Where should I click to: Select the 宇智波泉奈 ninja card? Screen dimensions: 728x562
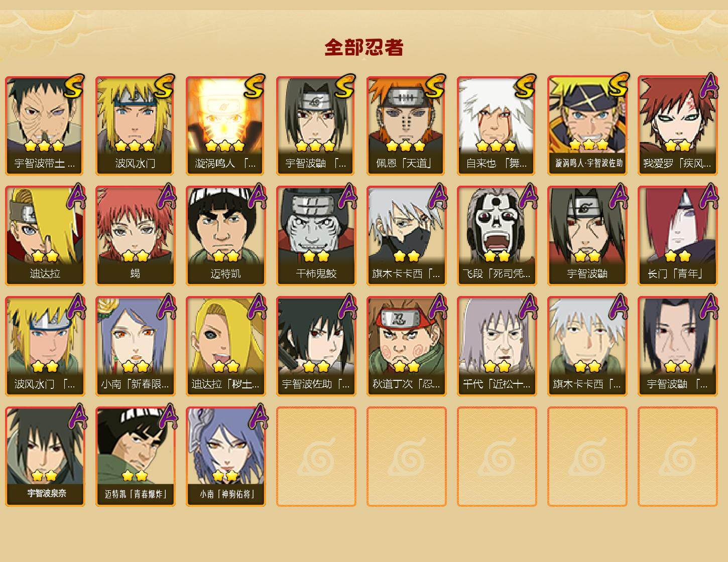45,457
